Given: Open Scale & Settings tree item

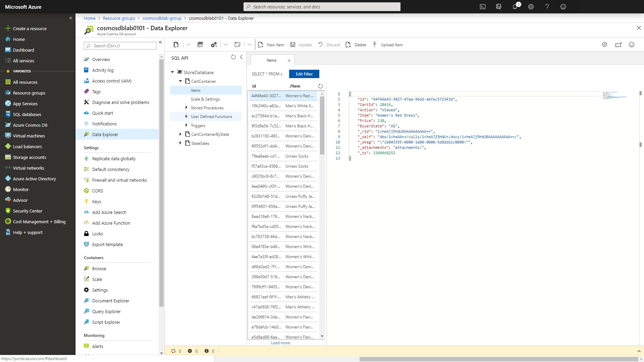Looking at the screenshot, I should 205,99.
